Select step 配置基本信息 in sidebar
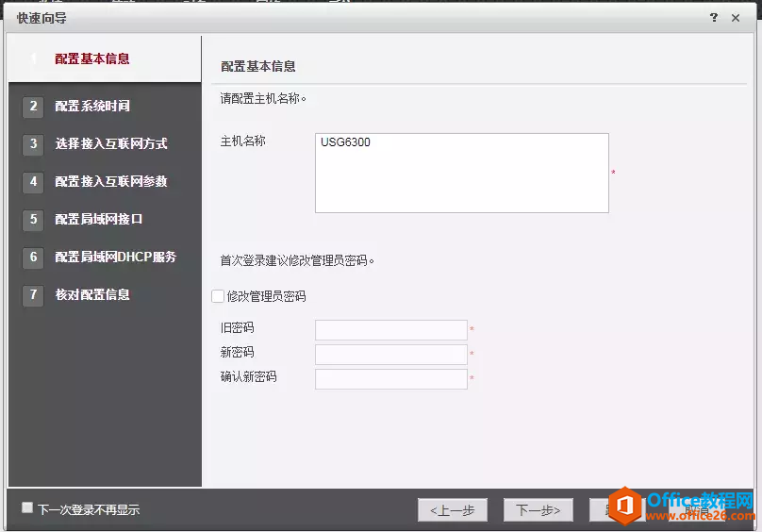Screen dimensions: 762x532 pos(105,58)
